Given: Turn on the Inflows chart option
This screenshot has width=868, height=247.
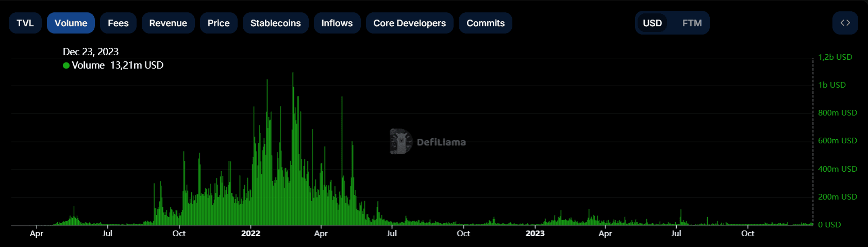Looking at the screenshot, I should (337, 23).
